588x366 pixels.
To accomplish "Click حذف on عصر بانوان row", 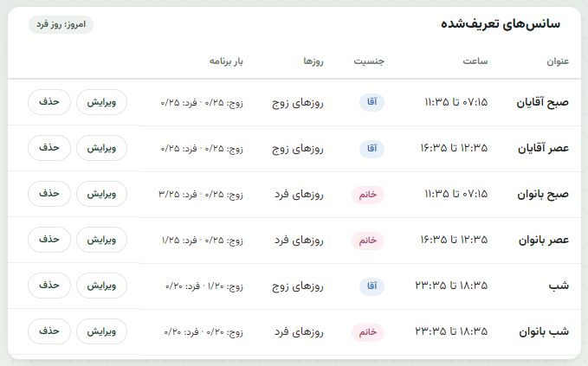I will (x=49, y=240).
